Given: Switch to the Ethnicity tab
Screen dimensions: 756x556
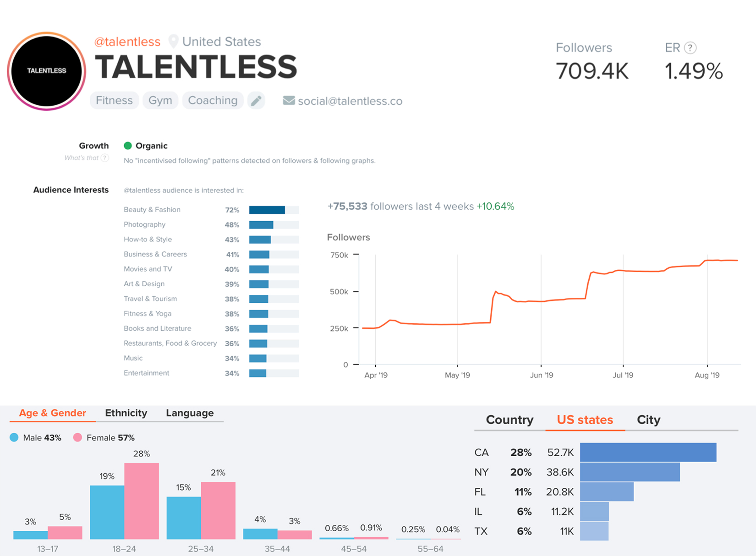Looking at the screenshot, I should point(126,413).
